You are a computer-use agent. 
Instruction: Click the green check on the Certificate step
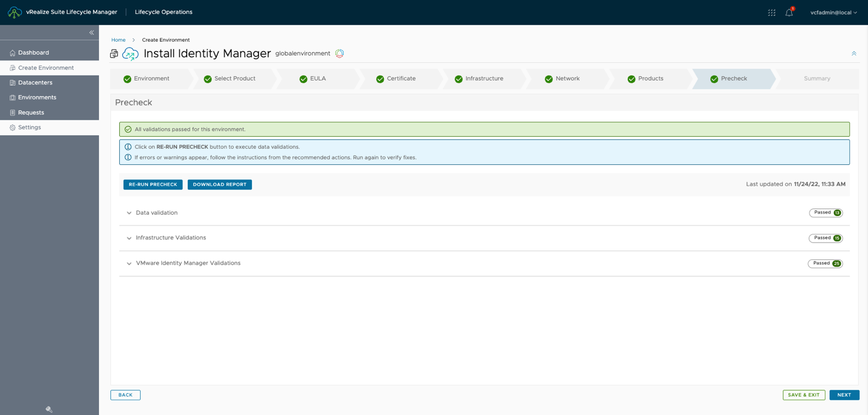pyautogui.click(x=380, y=79)
